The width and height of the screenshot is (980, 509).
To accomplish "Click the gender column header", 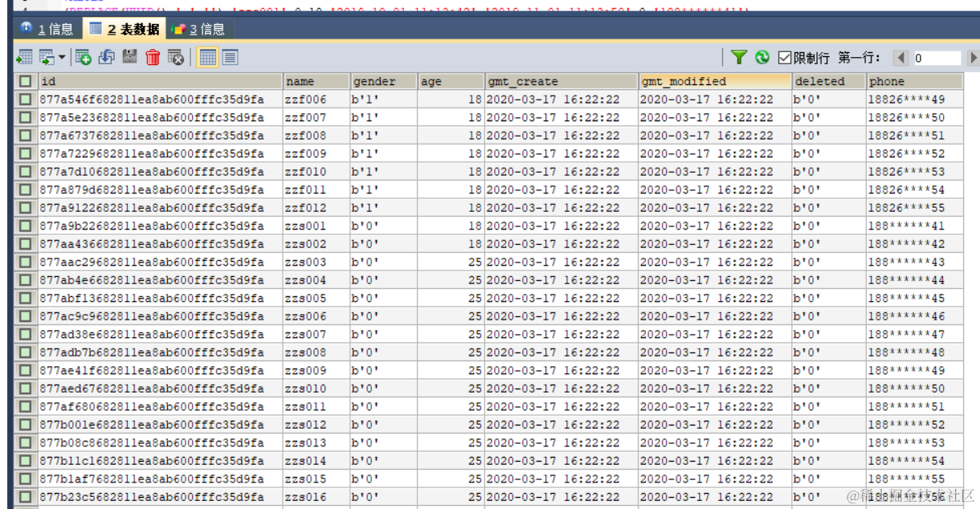I will click(x=384, y=81).
